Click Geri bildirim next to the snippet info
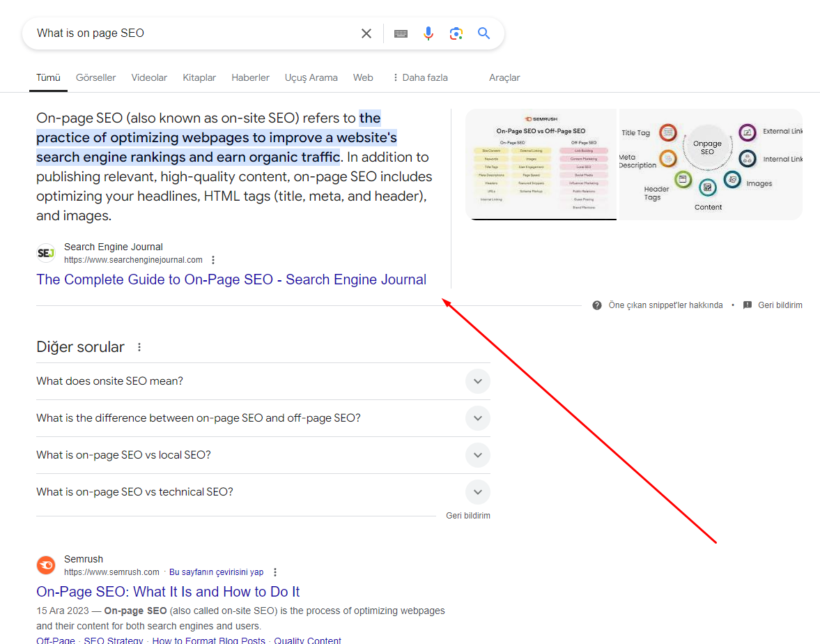 click(x=780, y=305)
